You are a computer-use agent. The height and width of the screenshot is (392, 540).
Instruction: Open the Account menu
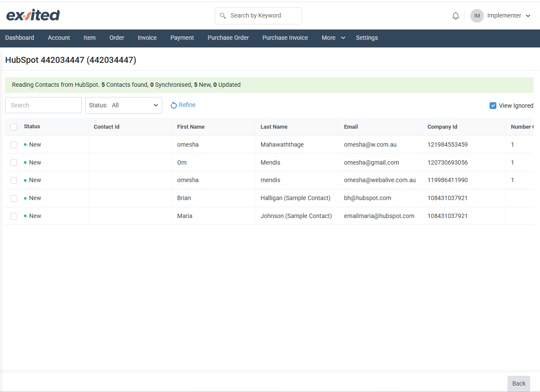(59, 38)
